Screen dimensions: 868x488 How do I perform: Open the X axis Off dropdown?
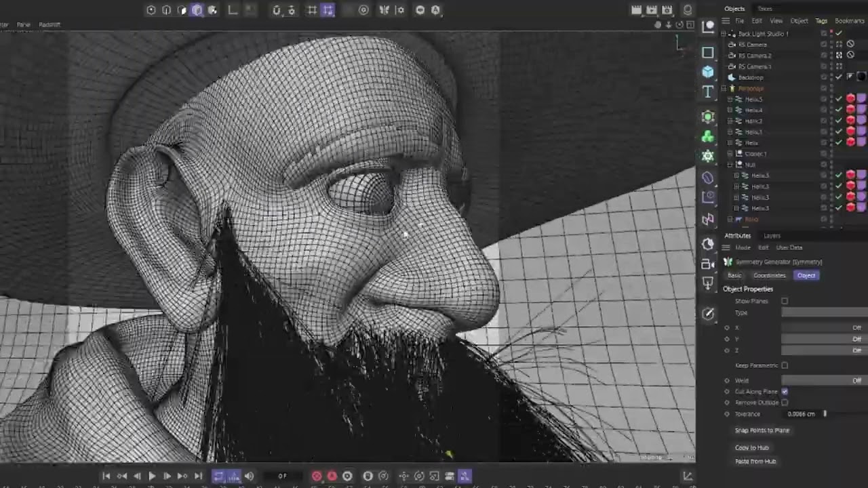pos(825,327)
